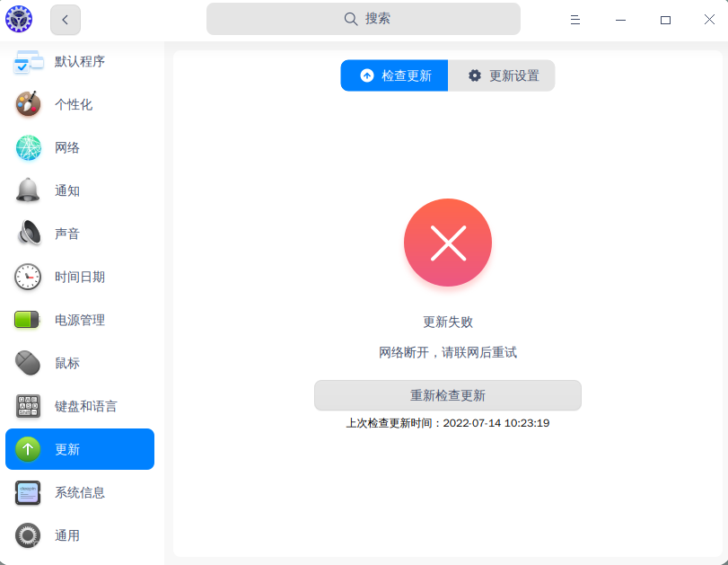Open the 通知 notification bell section

click(x=80, y=190)
